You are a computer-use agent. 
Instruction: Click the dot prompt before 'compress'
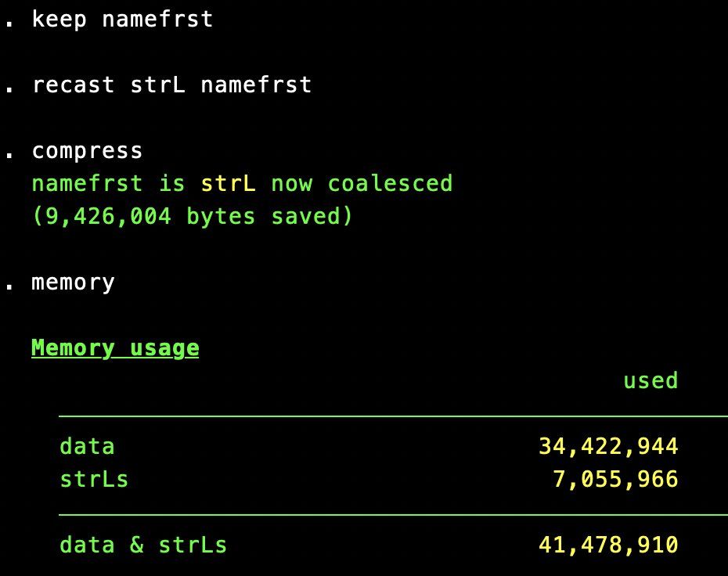[9, 155]
